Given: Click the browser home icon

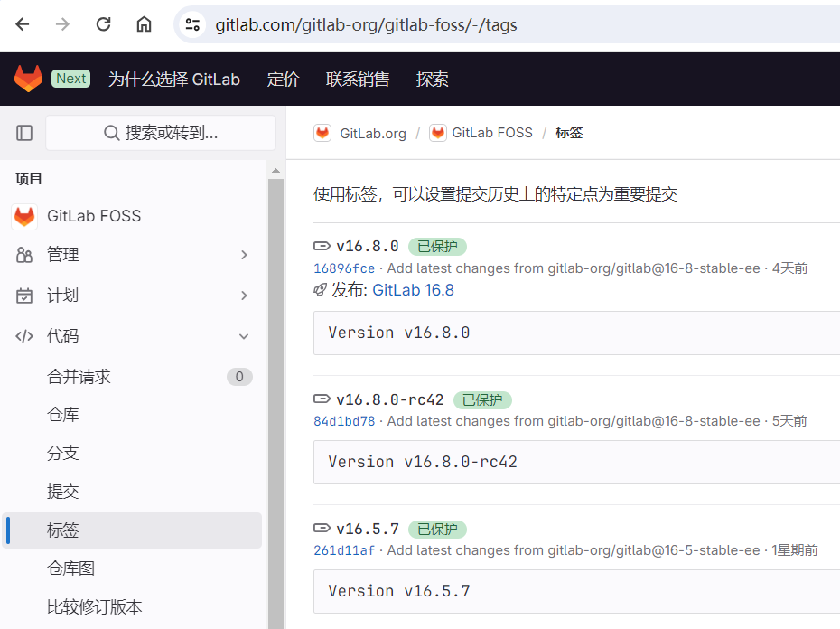Looking at the screenshot, I should (144, 24).
